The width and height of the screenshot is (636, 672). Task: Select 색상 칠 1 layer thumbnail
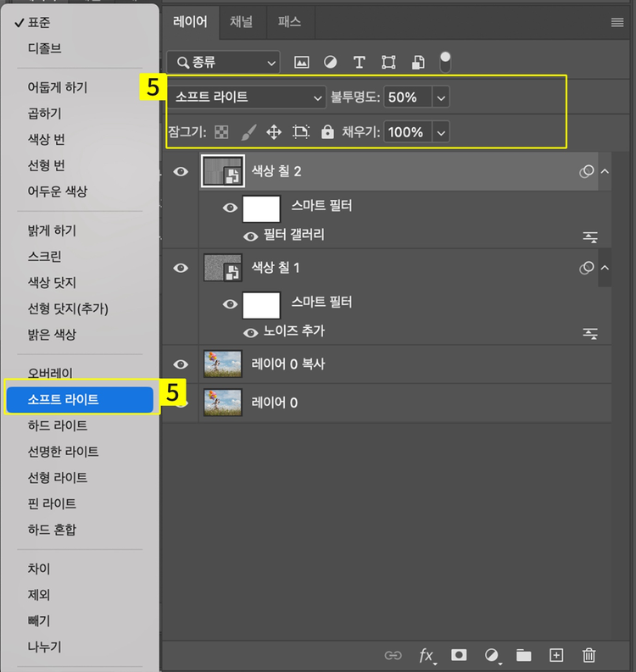[222, 268]
